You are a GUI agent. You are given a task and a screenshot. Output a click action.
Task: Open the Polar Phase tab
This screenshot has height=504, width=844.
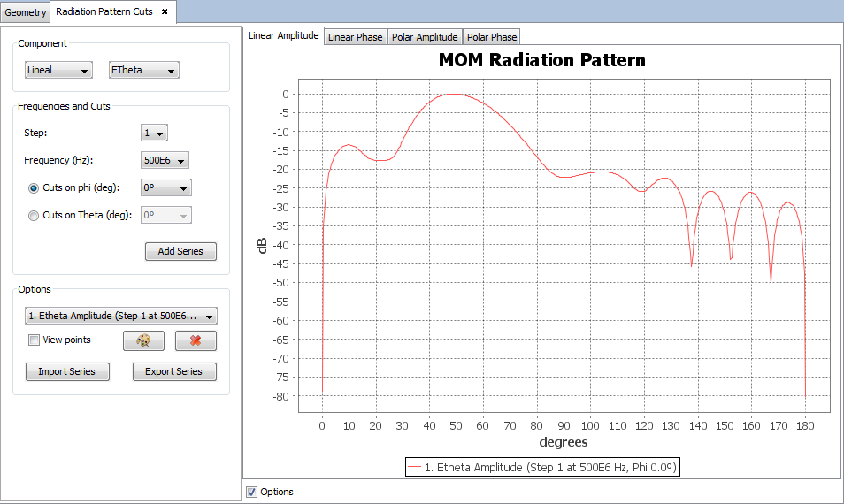pyautogui.click(x=492, y=37)
